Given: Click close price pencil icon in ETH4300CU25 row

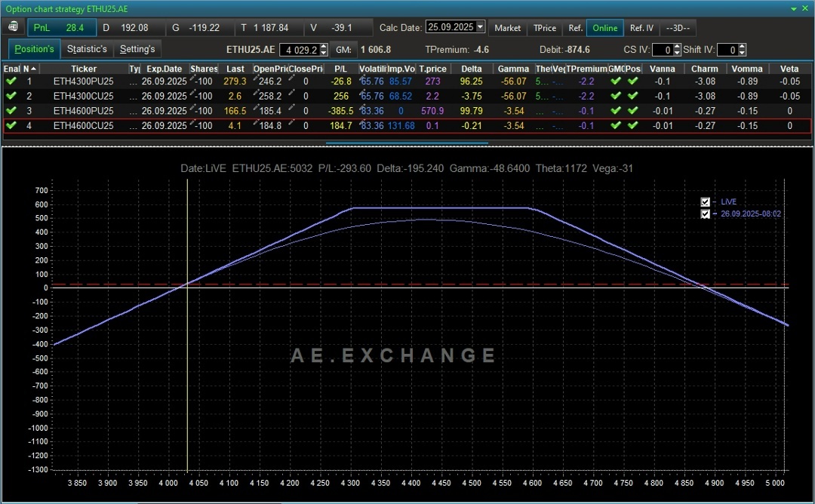Looking at the screenshot, I should pyautogui.click(x=291, y=93).
